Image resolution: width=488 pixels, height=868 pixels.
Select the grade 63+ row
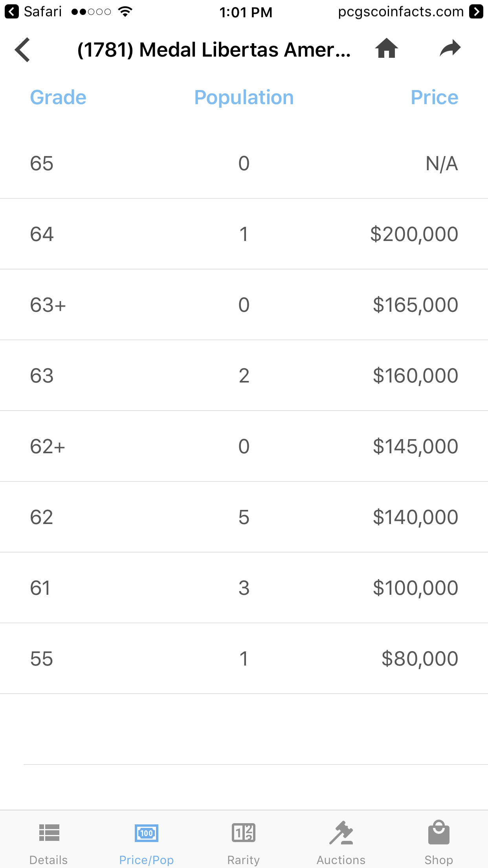tap(244, 305)
